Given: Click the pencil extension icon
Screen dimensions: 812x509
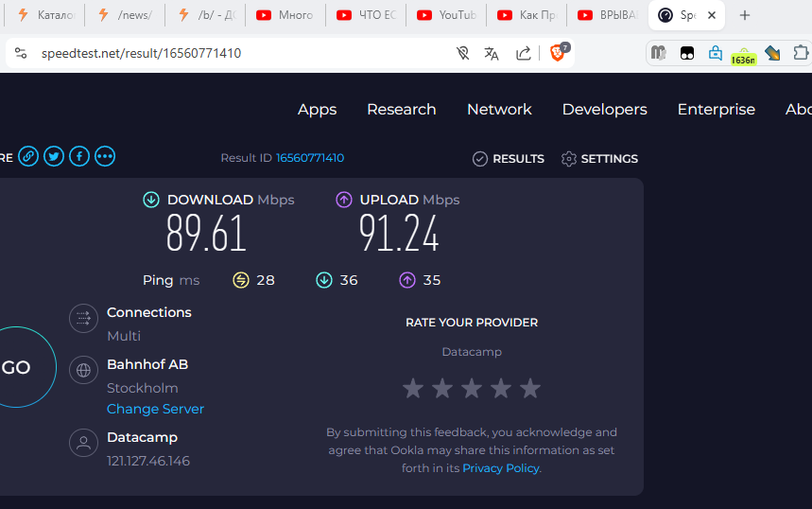Looking at the screenshot, I should pyautogui.click(x=772, y=53).
